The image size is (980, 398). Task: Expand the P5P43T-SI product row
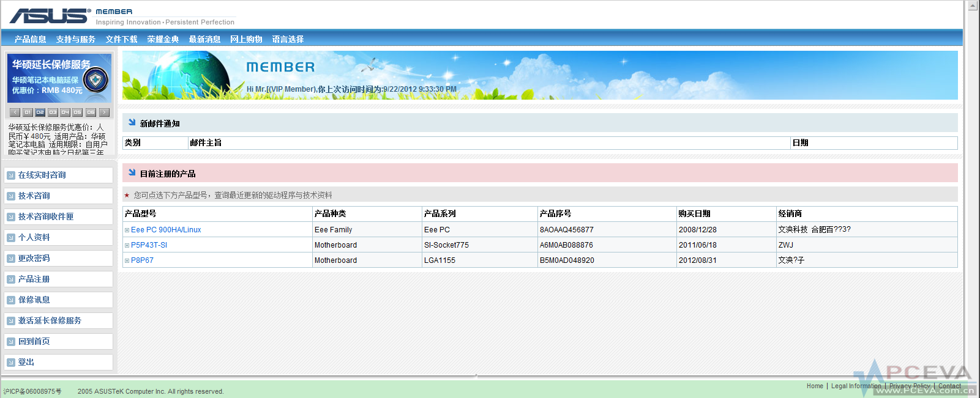127,246
